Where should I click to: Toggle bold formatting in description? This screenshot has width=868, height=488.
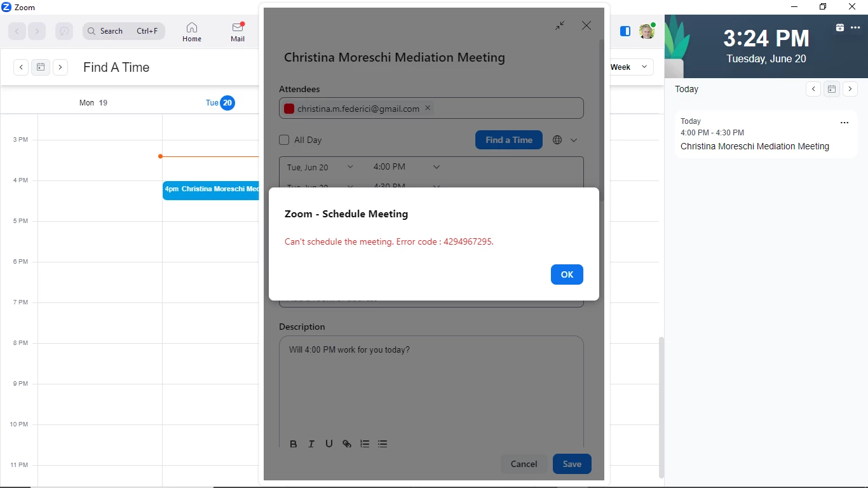pos(294,444)
